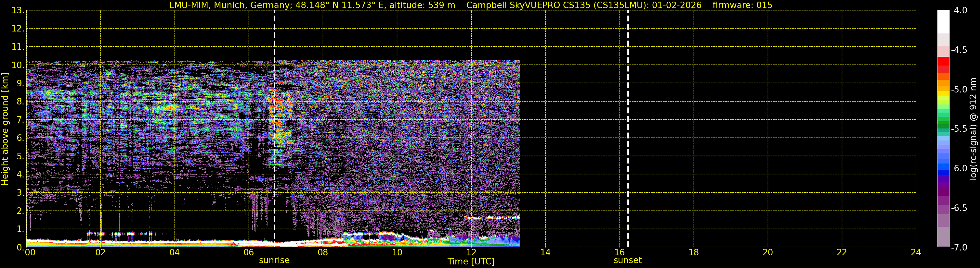Pick the bright red segment of the colorbar

[944, 61]
